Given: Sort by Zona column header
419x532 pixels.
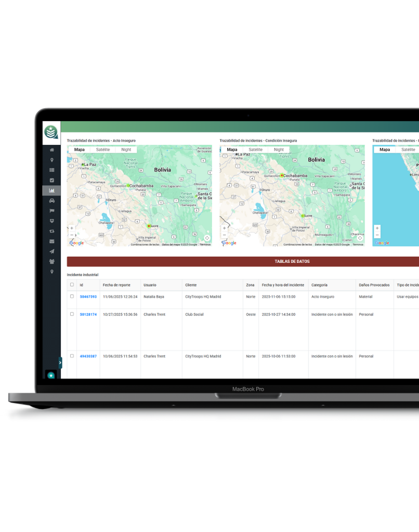Looking at the screenshot, I should [x=250, y=285].
